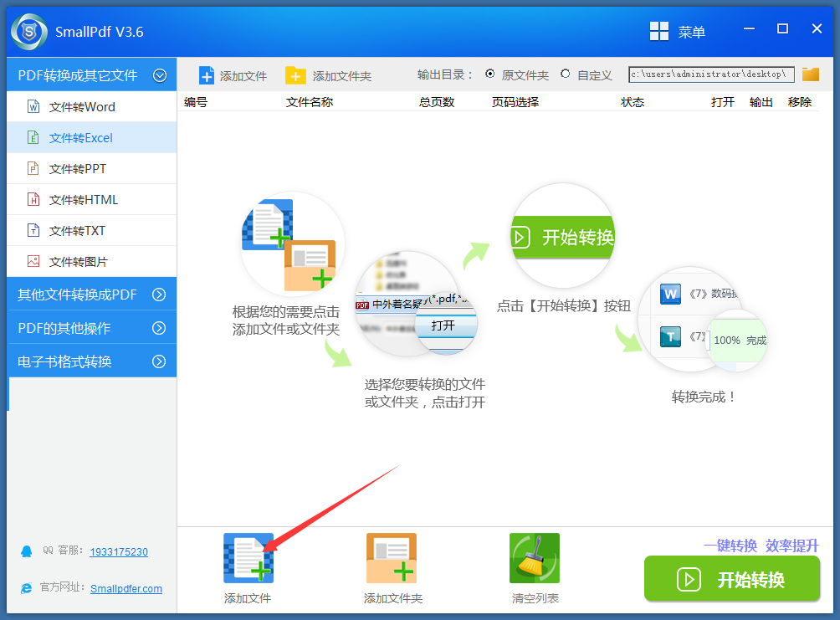This screenshot has height=620, width=840.
Task: Select 文件转图片 in the sidebar
Action: coord(91,262)
